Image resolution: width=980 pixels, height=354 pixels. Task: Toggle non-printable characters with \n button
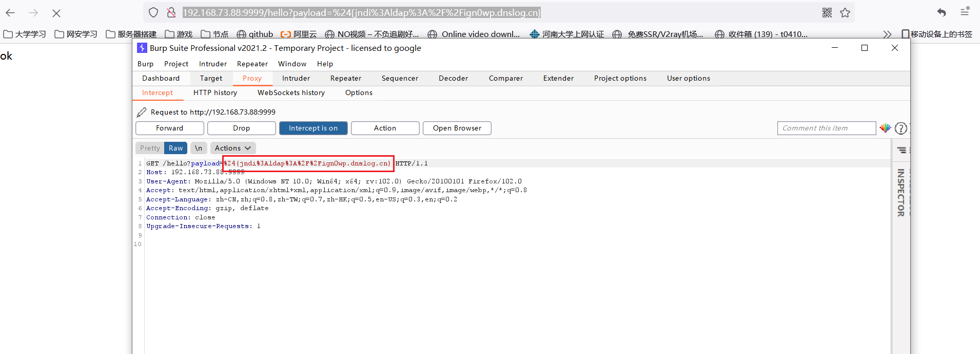(x=199, y=148)
